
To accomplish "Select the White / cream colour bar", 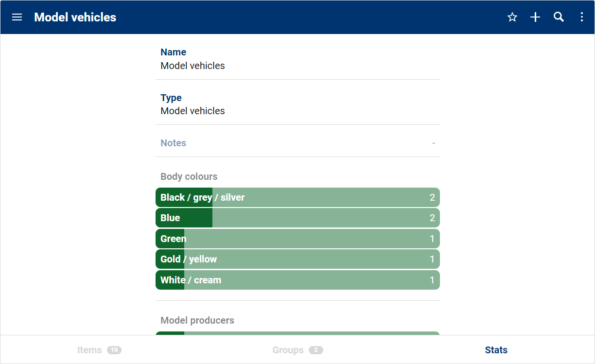I will coord(297,280).
